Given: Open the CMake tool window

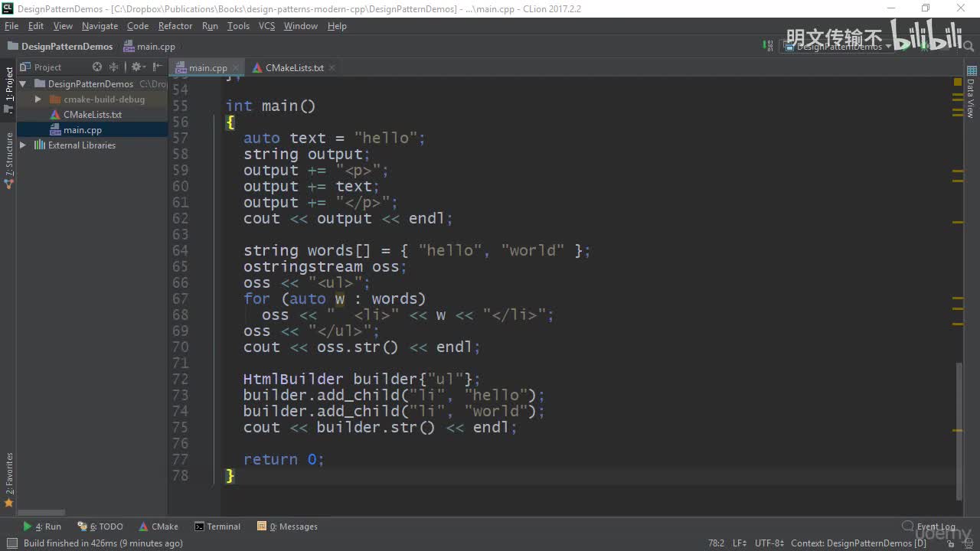Looking at the screenshot, I should point(158,527).
